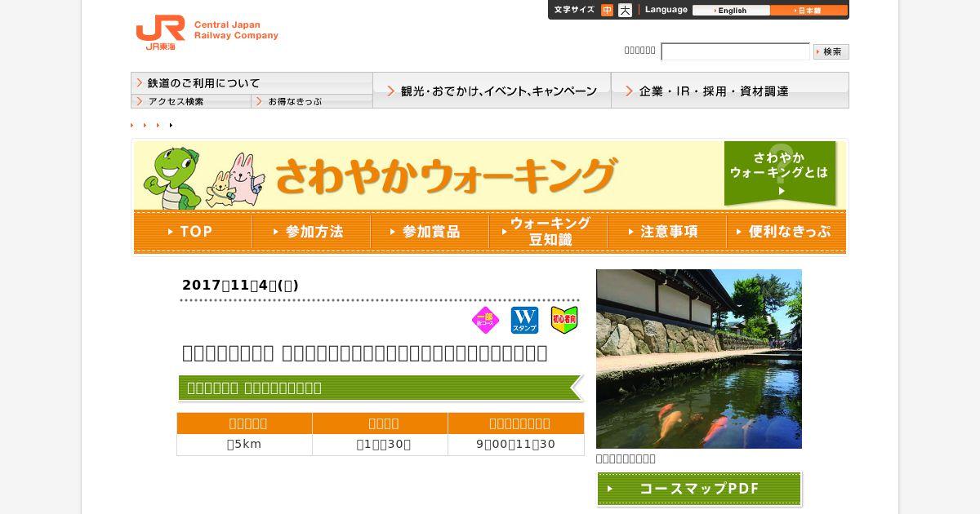Open アクセス検索 submenu

pos(191,101)
